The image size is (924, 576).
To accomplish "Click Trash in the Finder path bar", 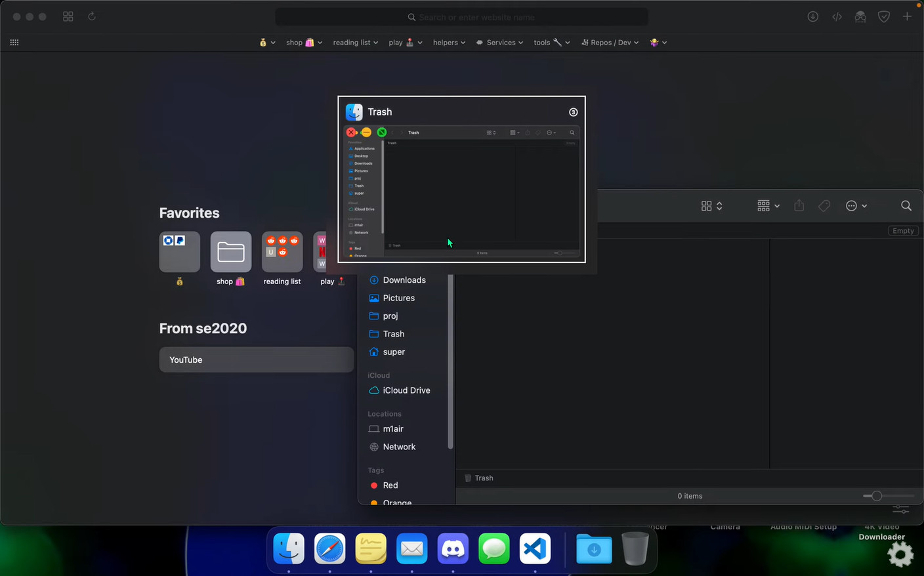I will point(479,478).
